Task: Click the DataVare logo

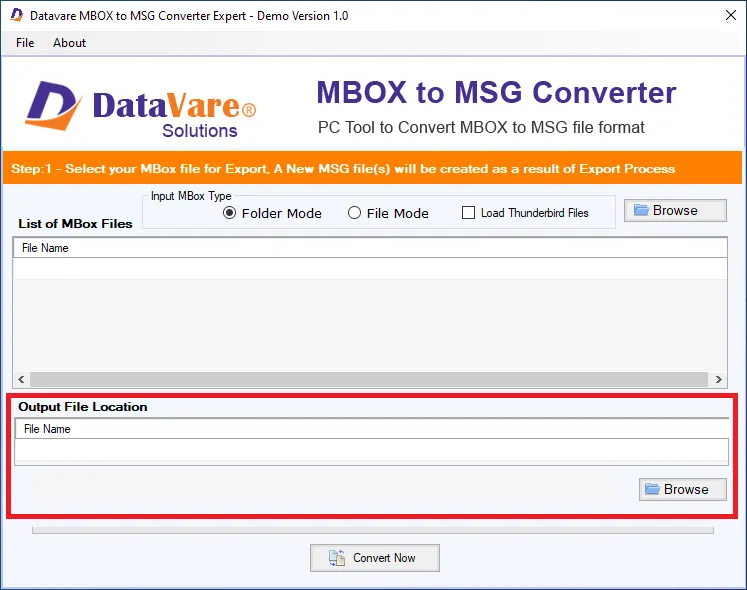Action: 141,109
